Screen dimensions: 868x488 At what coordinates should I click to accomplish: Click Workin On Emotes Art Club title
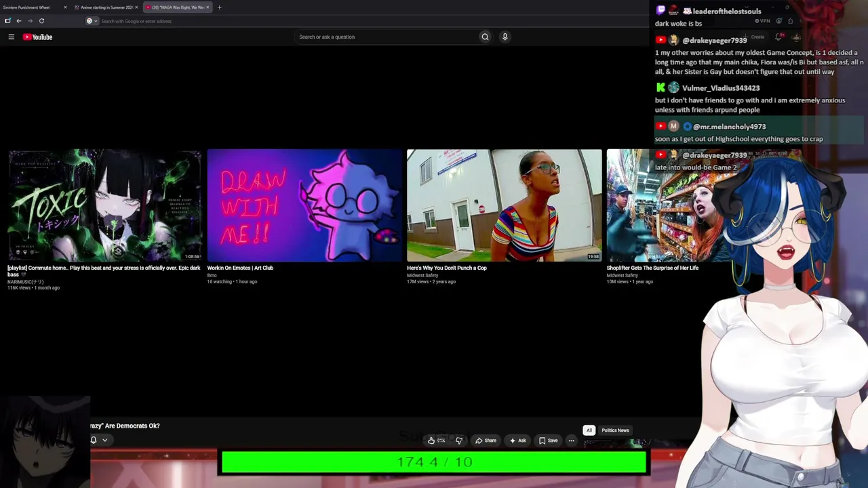pos(240,268)
